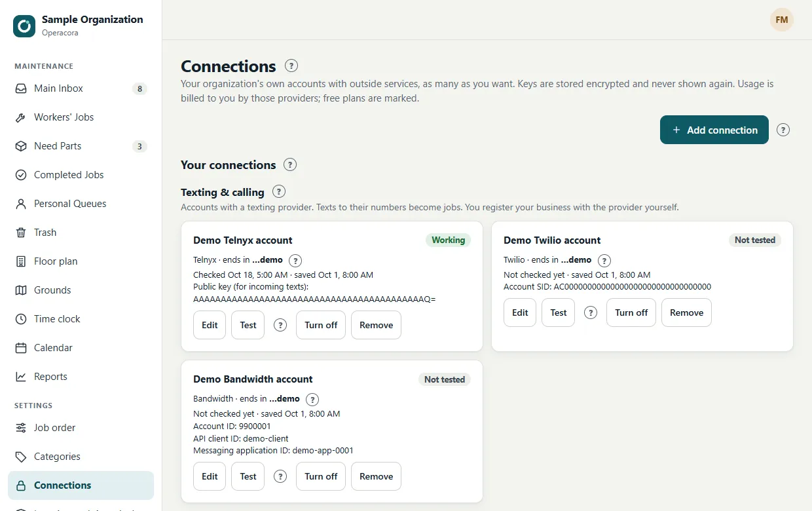
Task: Test the Demo Telnyx account
Action: point(248,325)
